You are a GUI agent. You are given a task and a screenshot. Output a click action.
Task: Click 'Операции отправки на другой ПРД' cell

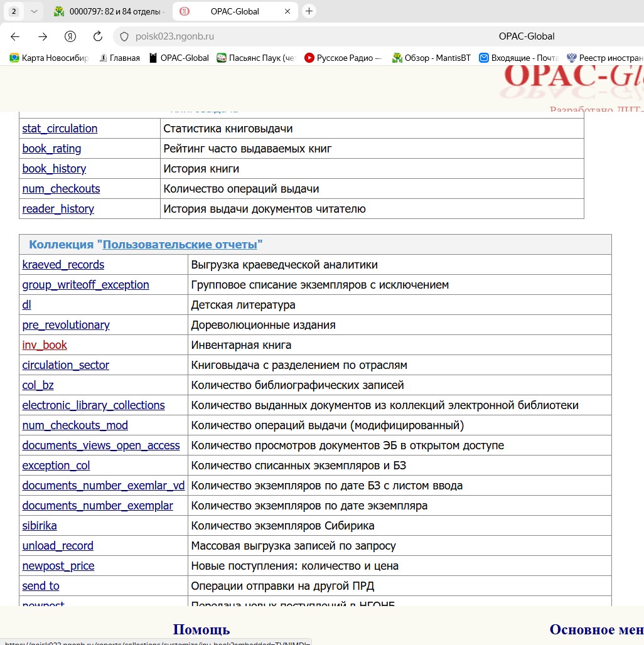pos(400,586)
